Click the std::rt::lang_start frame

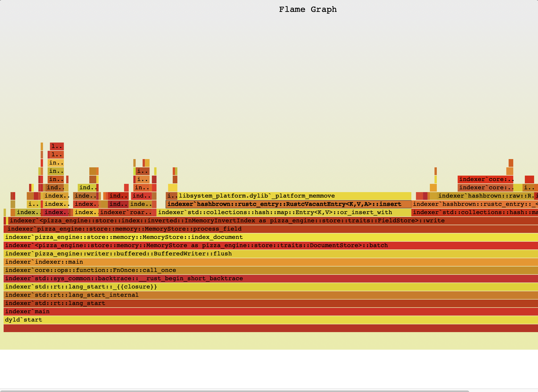click(271, 303)
